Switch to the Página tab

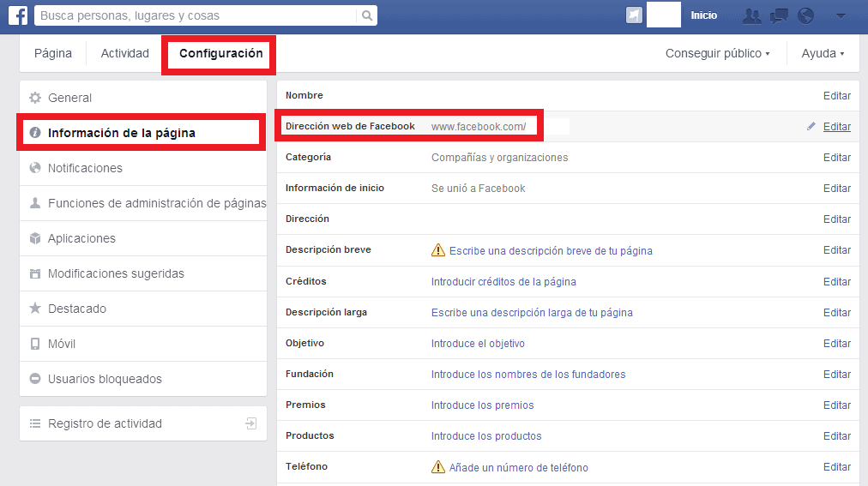point(53,53)
